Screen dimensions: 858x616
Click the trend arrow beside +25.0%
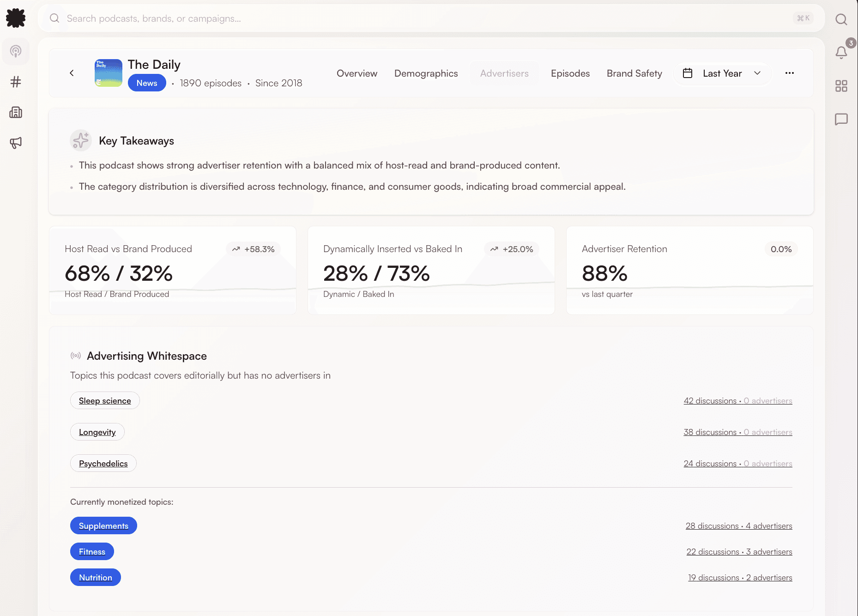click(494, 249)
